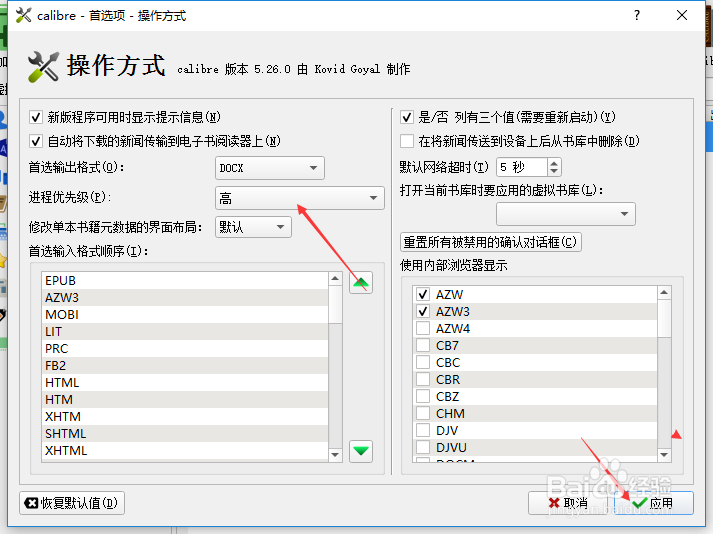Move selected input format down with green arrow

361,451
